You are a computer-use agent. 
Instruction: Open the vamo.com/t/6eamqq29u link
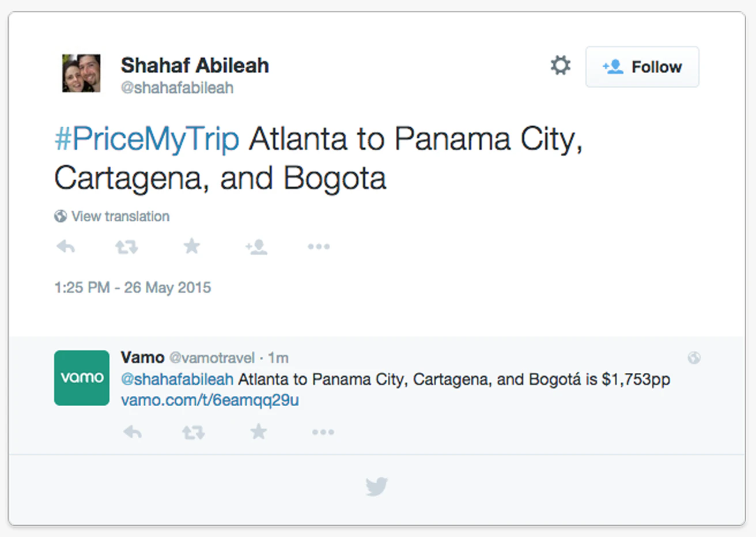pos(210,400)
